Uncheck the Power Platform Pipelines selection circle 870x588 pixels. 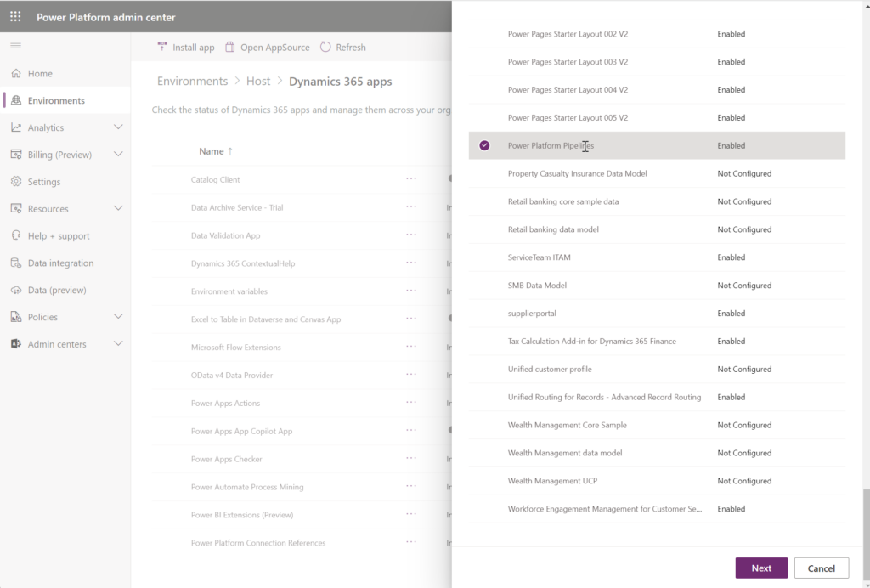click(484, 145)
